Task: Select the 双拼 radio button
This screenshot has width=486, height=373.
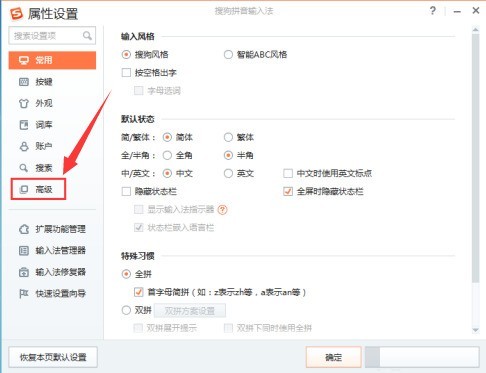Action: coord(126,310)
